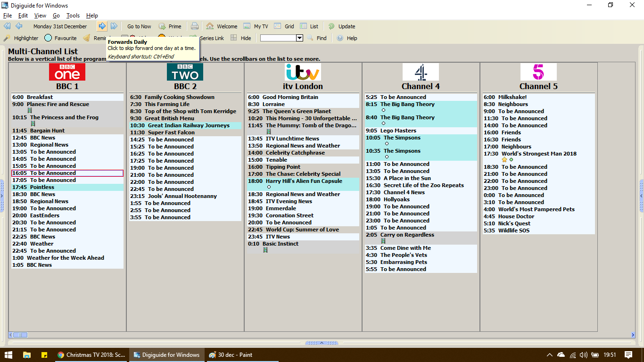Select 18:00 Harry Hill's Alien Fun Capsule
Screen dimensions: 644x362
(303, 184)
